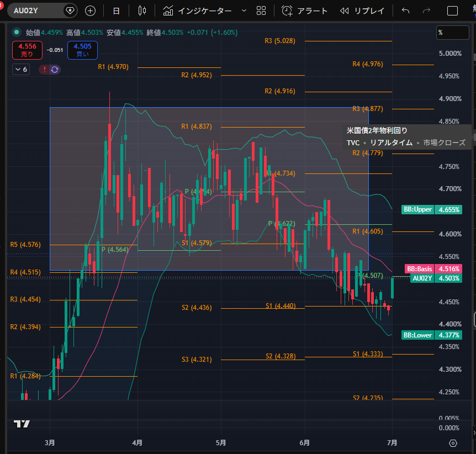The image size is (476, 454).
Task: Click the TradingView logo on chart
Action: [22, 424]
